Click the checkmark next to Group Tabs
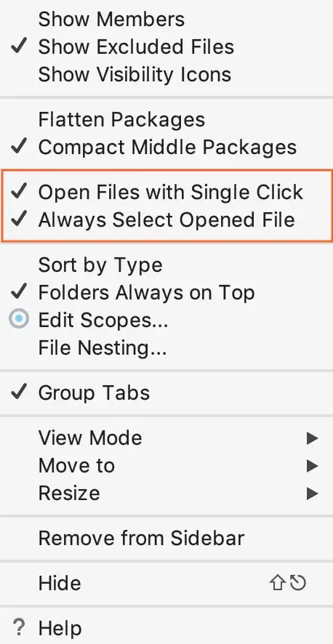Screen dimensions: 333x644 (19, 393)
